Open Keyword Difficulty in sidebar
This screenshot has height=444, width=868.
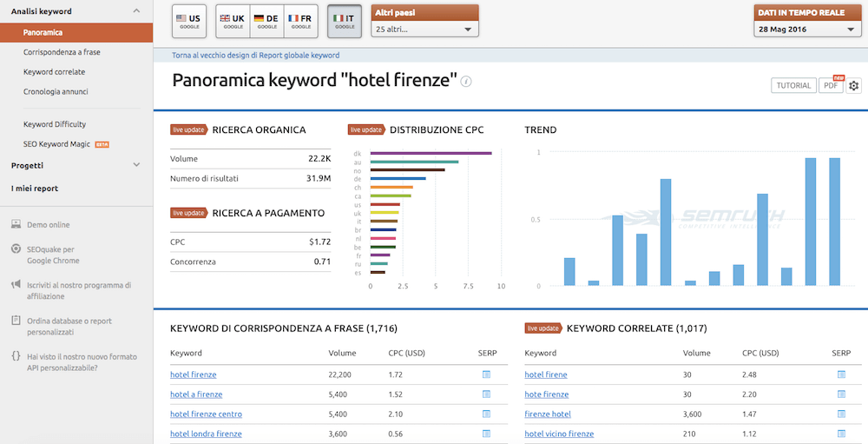[55, 124]
